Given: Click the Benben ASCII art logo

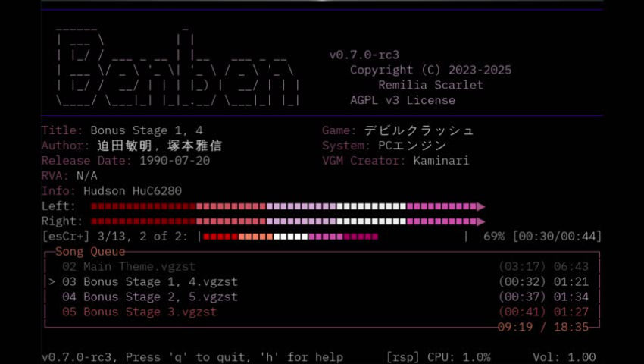Looking at the screenshot, I should pos(178,67).
